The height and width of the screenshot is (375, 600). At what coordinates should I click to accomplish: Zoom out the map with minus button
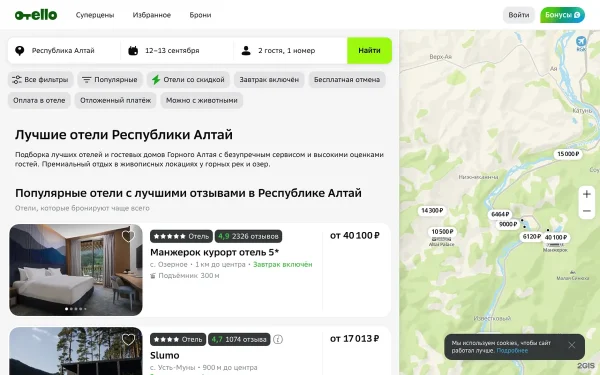[x=587, y=211]
